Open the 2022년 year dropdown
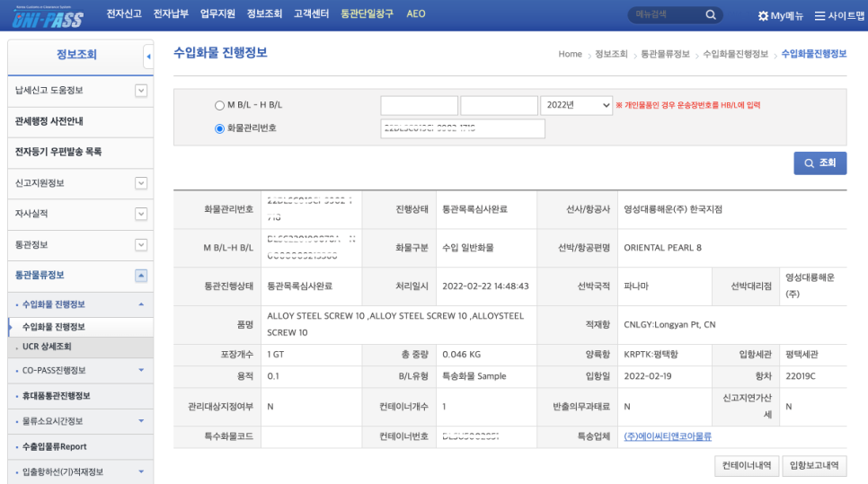 pos(576,105)
